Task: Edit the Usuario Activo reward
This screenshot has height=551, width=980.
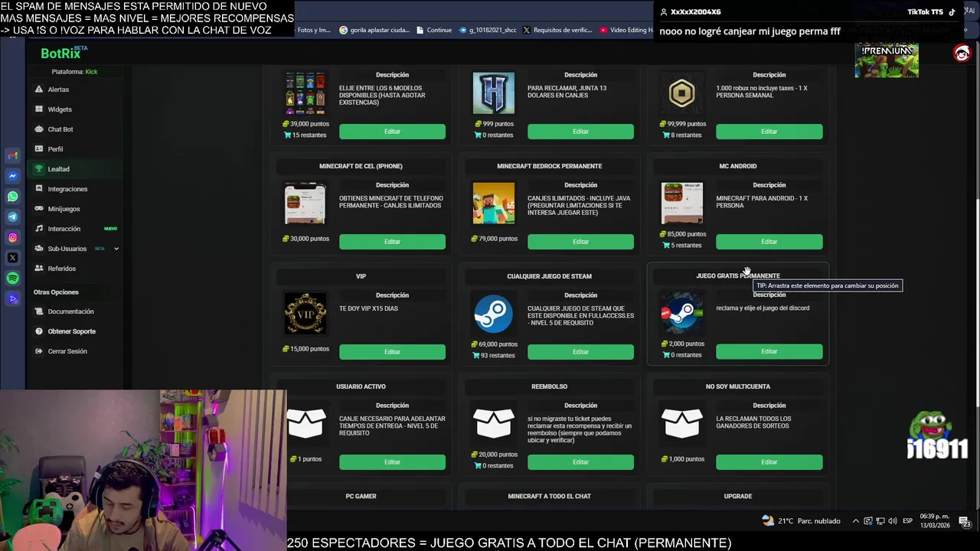Action: tap(392, 462)
